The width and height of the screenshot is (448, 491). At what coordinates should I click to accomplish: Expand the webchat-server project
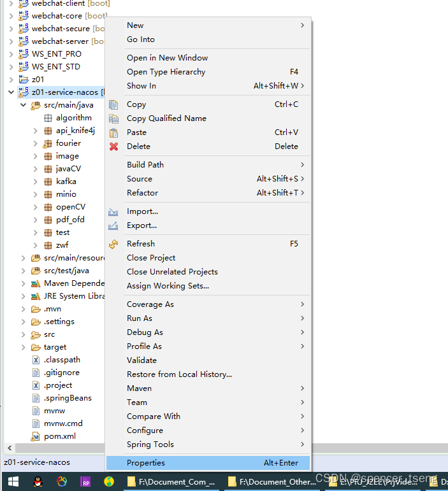[x=11, y=41]
